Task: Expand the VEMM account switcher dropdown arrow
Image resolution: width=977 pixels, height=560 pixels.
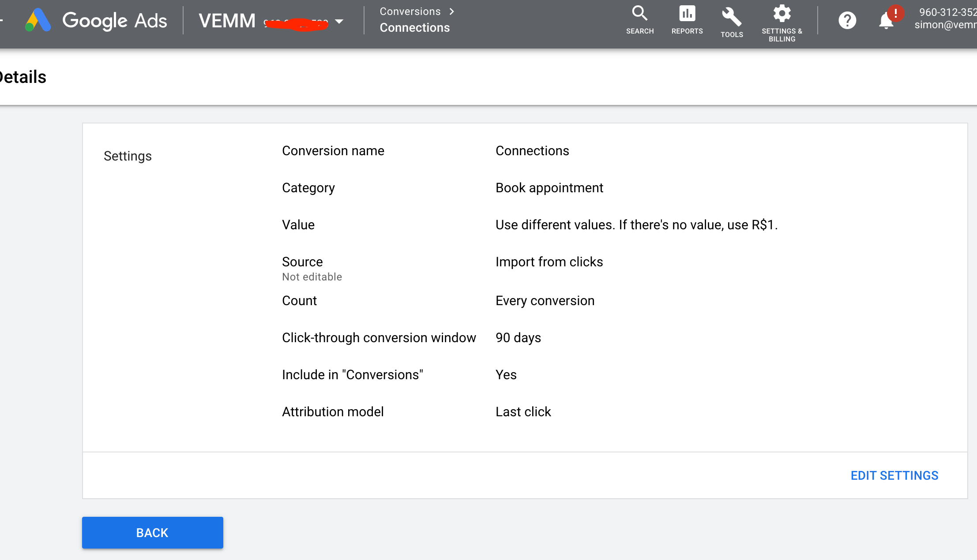Action: point(340,21)
